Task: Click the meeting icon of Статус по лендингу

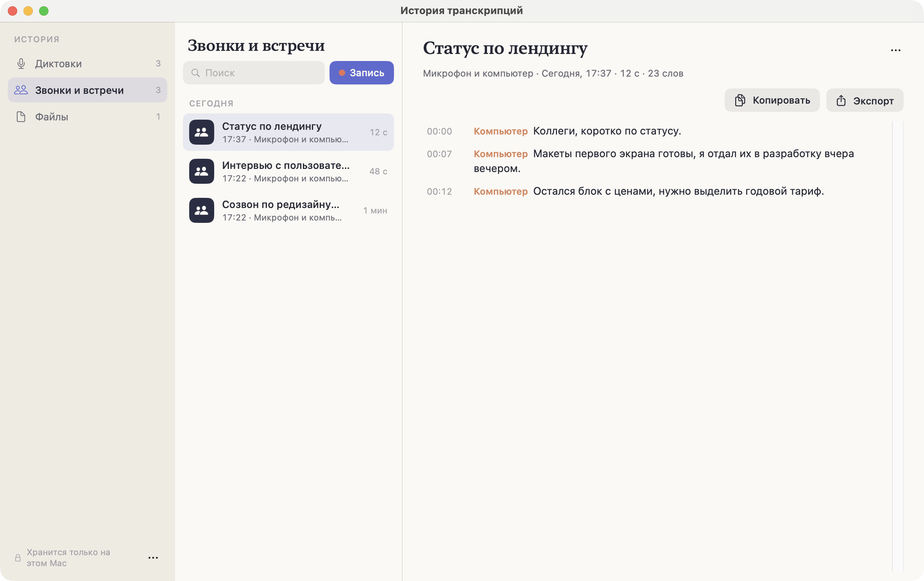Action: (x=202, y=132)
